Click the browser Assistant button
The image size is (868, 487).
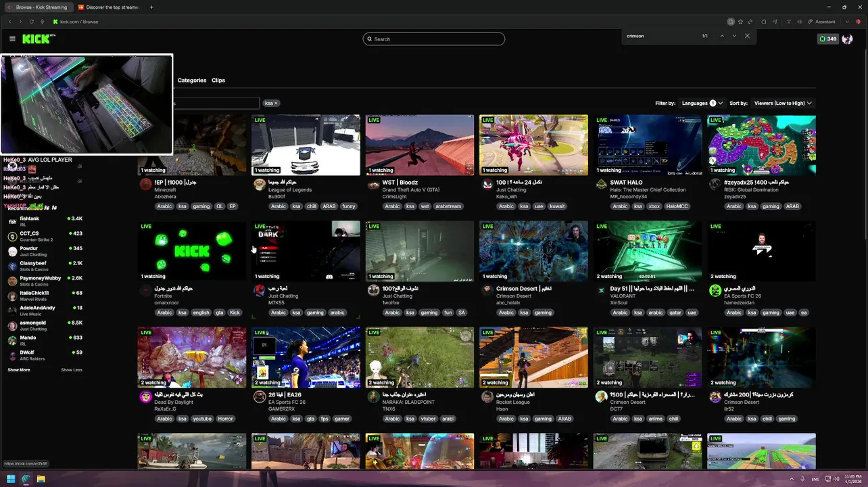pyautogui.click(x=821, y=22)
